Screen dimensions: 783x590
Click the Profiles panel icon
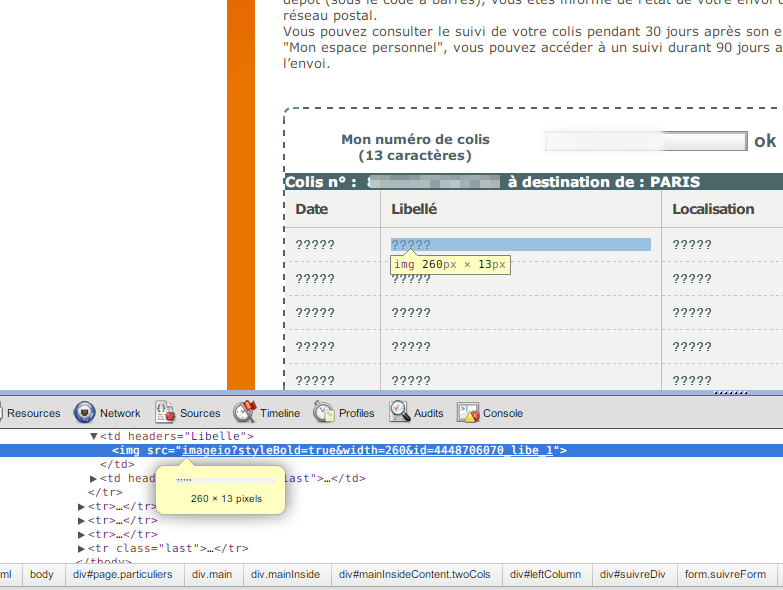pos(324,413)
